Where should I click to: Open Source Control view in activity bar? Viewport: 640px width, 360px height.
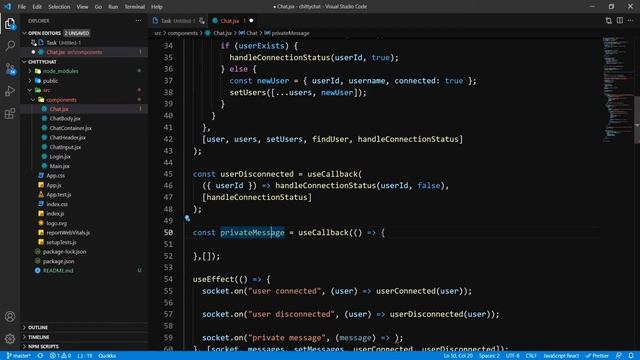point(10,68)
